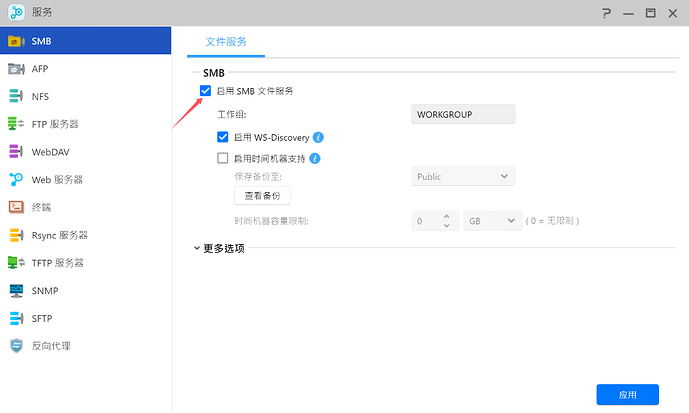Click the AFP service icon in sidebar
This screenshot has height=413, width=689.
point(16,69)
